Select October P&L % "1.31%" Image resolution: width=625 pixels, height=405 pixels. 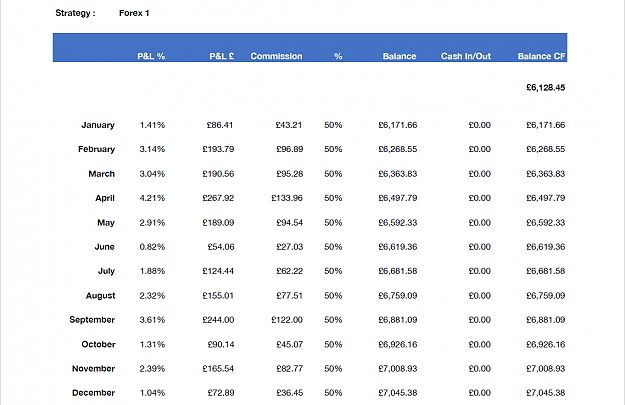point(152,344)
